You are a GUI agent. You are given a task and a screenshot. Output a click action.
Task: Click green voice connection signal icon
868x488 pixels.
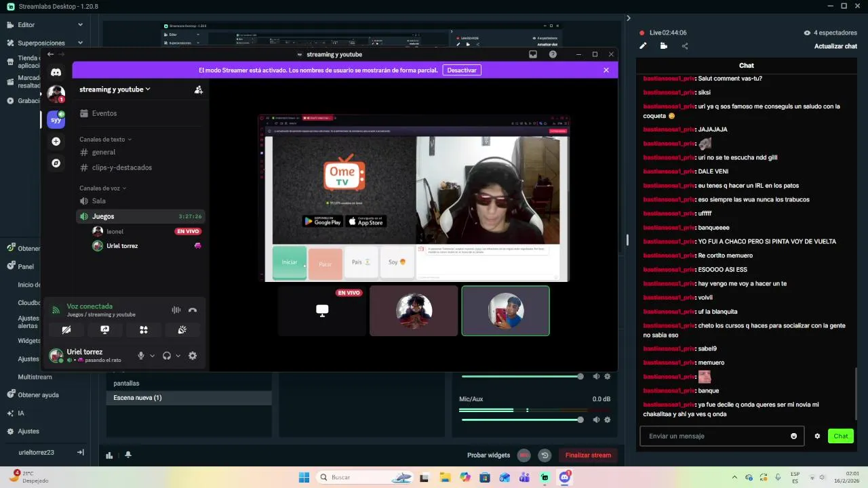(56, 310)
